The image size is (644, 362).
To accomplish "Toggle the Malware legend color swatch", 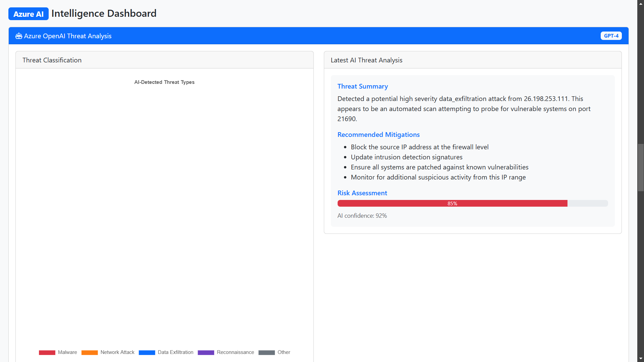I will [47, 352].
